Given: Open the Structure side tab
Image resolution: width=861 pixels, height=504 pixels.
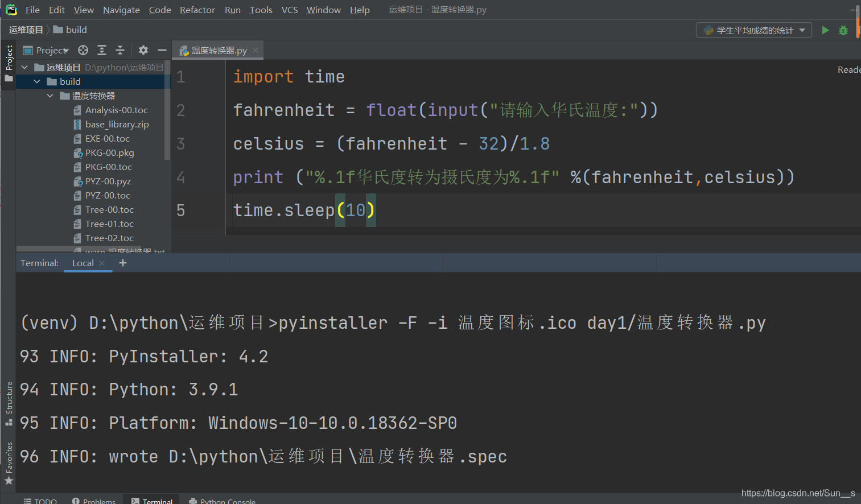Looking at the screenshot, I should 9,404.
